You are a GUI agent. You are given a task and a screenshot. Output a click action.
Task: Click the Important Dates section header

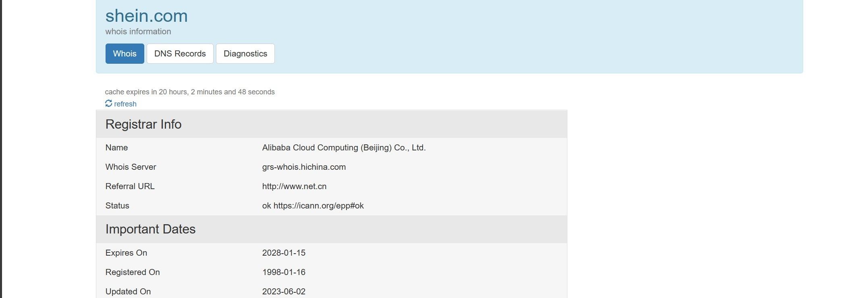pos(150,229)
